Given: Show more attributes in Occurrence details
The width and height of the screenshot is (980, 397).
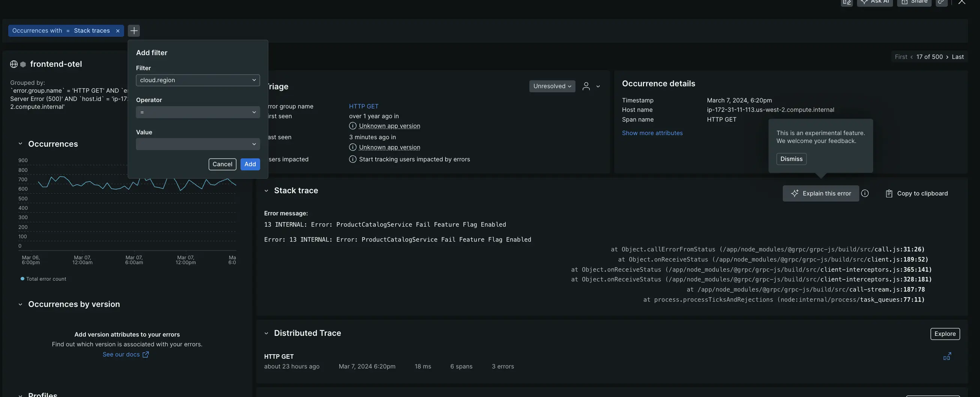Looking at the screenshot, I should [x=652, y=133].
